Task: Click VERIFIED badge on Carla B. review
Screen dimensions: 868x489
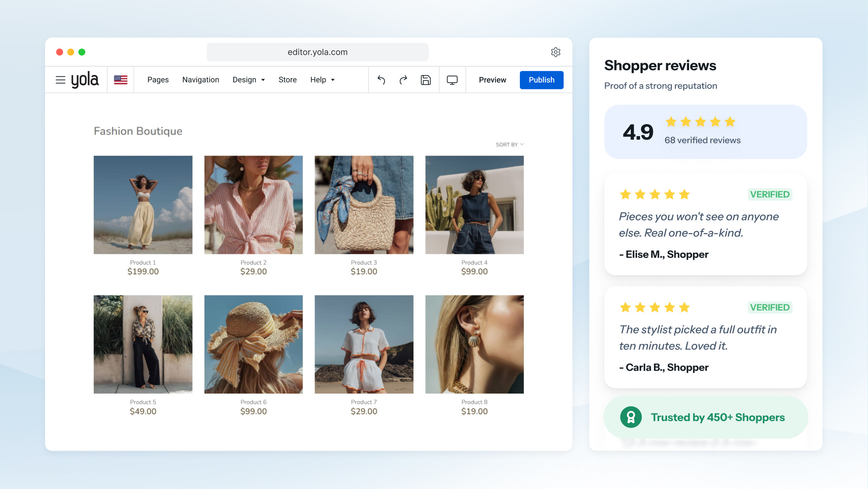Action: point(770,307)
